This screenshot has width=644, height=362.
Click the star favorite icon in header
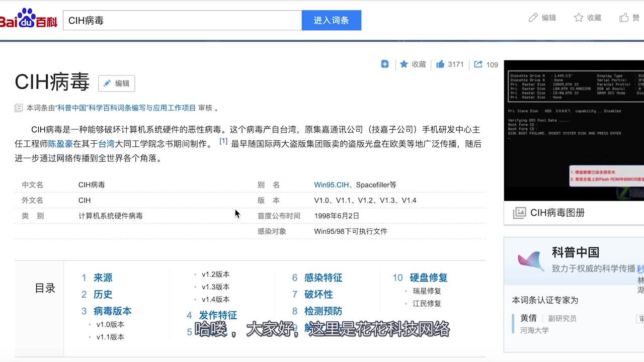click(x=579, y=18)
